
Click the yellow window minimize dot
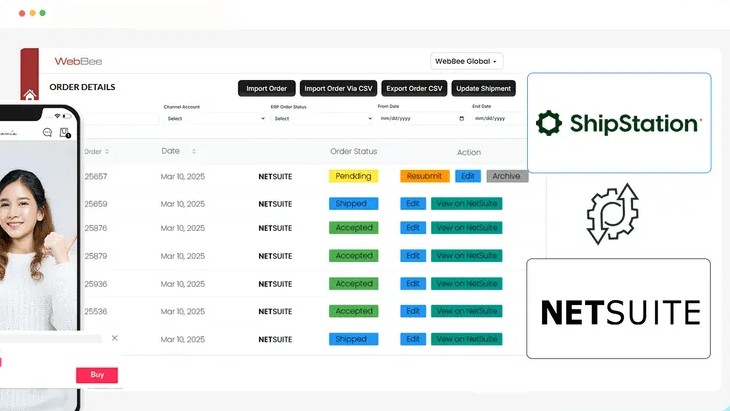pyautogui.click(x=33, y=13)
